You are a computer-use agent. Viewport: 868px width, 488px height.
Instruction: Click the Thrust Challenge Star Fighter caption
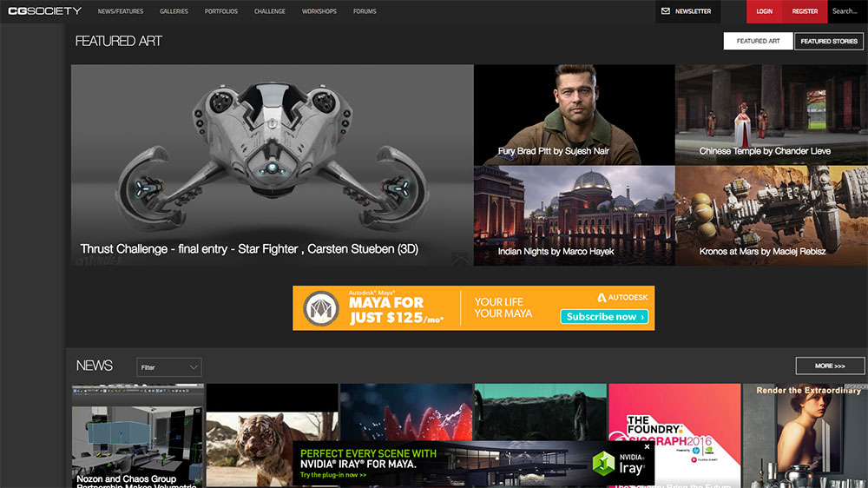pos(249,249)
